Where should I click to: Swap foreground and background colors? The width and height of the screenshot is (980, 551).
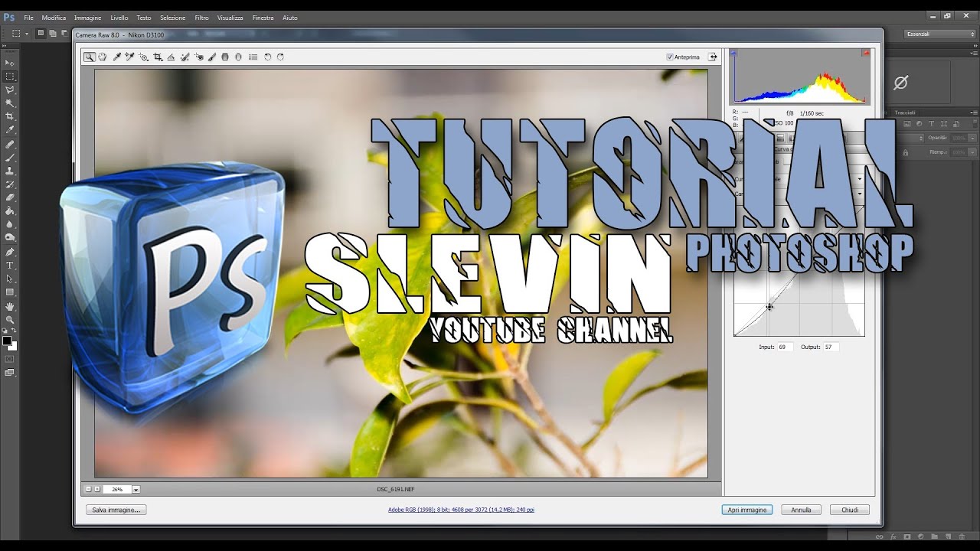point(14,331)
